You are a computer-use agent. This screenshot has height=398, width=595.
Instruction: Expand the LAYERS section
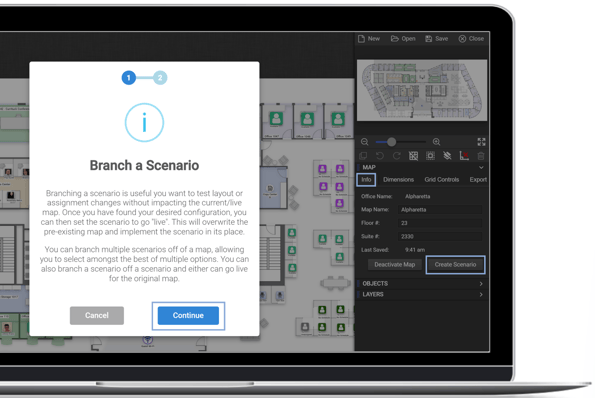421,294
